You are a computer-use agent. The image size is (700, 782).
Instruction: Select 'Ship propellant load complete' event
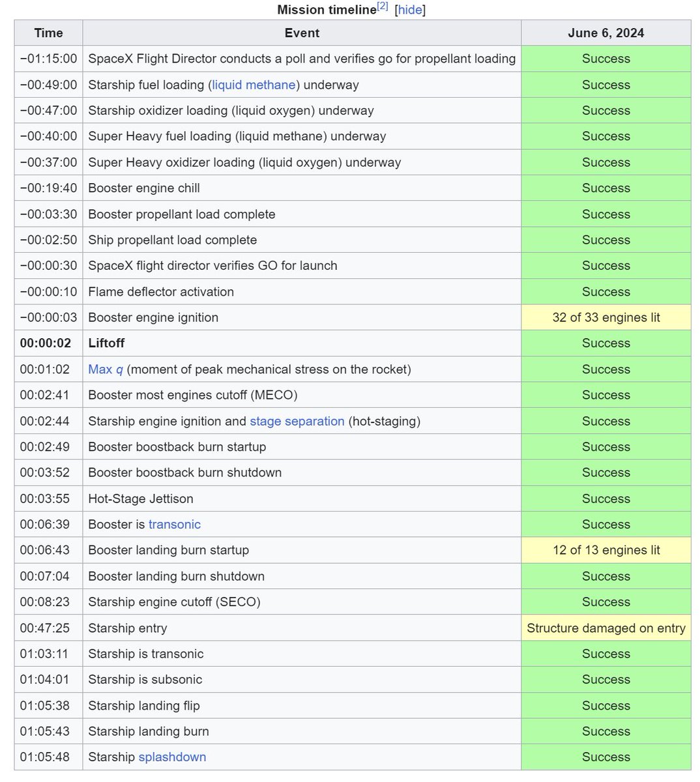tap(173, 240)
